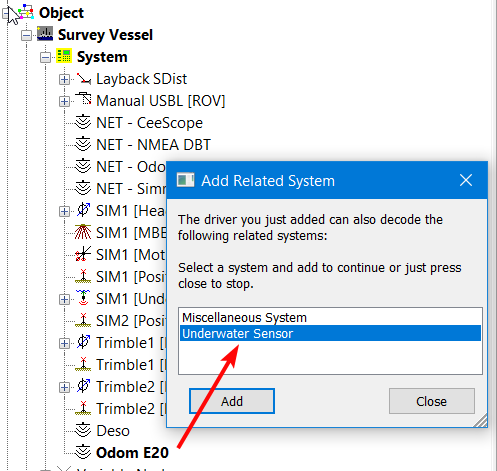The width and height of the screenshot is (497, 471).
Task: Click the Odom E20 echosounder icon
Action: click(83, 452)
